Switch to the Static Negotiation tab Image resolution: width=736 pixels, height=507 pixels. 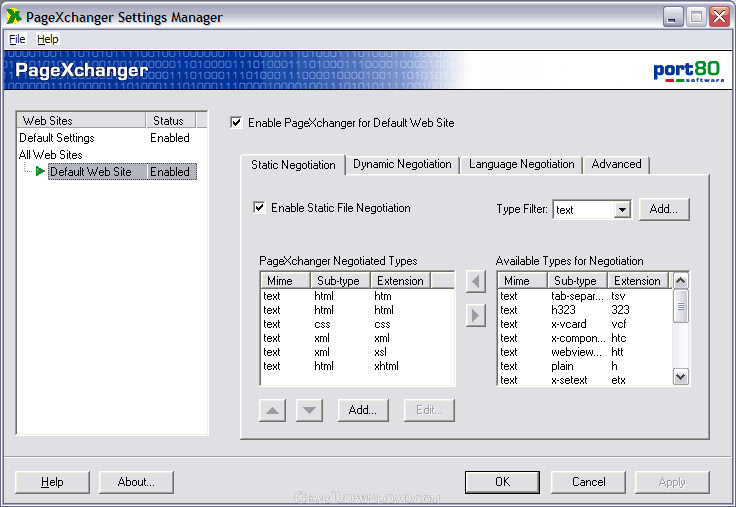pos(293,165)
